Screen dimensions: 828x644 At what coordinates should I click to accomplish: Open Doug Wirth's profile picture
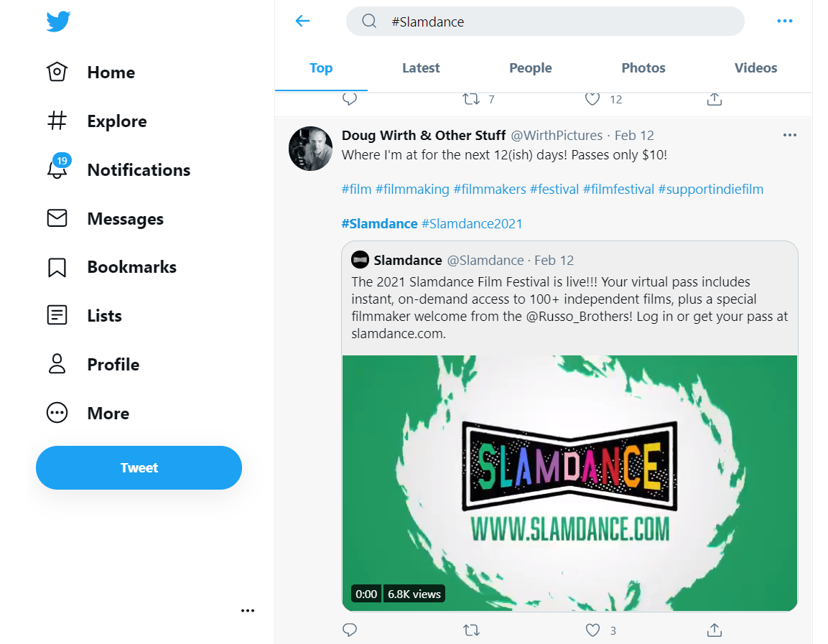[x=310, y=149]
